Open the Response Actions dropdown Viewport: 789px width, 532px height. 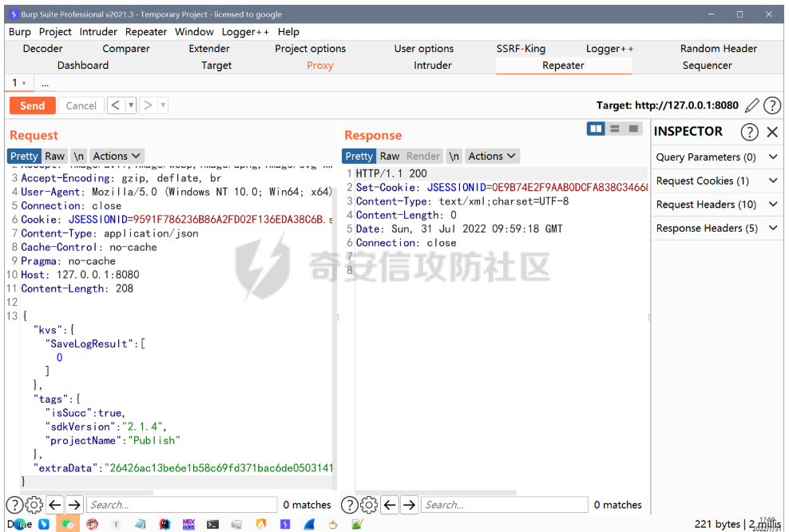492,156
